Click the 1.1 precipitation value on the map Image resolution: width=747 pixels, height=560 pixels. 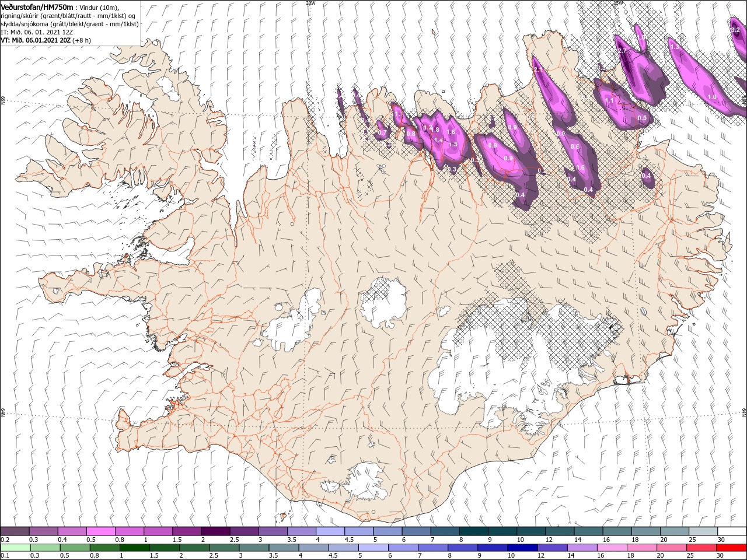tap(609, 101)
